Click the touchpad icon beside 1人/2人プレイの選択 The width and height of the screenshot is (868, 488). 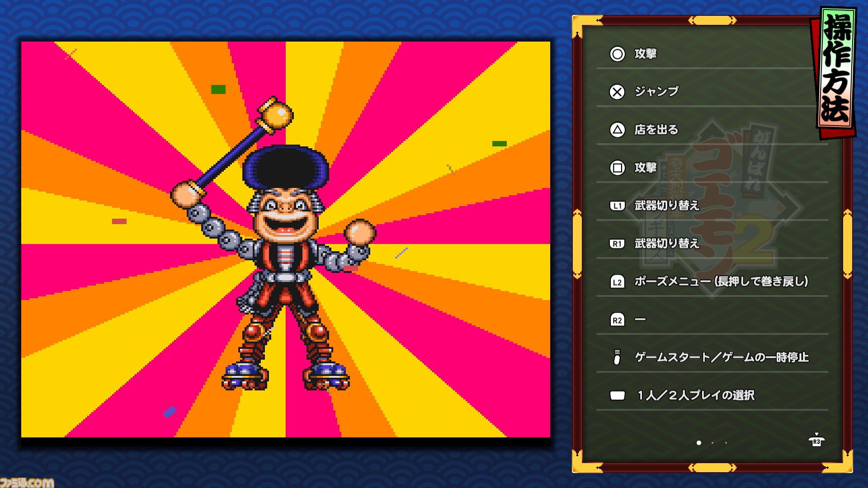pyautogui.click(x=617, y=396)
